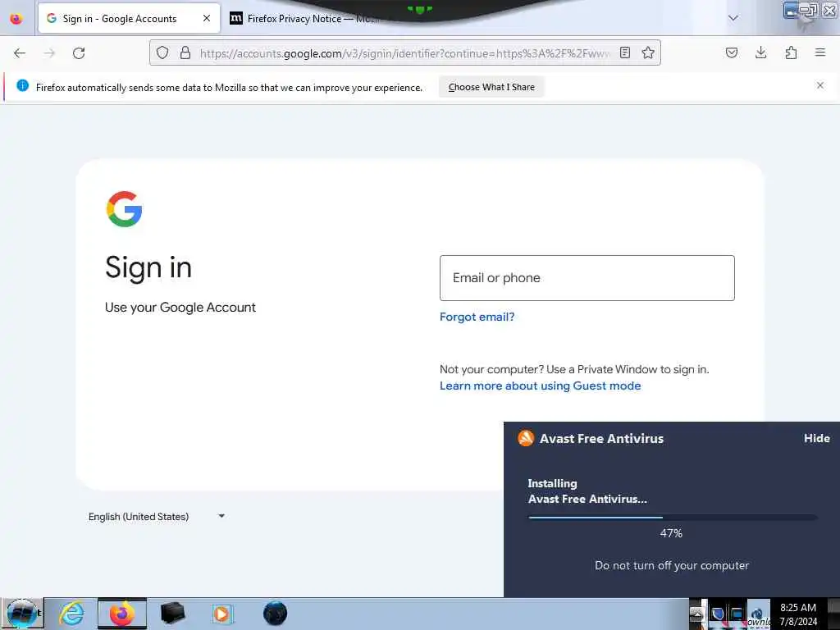This screenshot has height=630, width=840.
Task: Click the Avast orange logo icon
Action: 526,438
